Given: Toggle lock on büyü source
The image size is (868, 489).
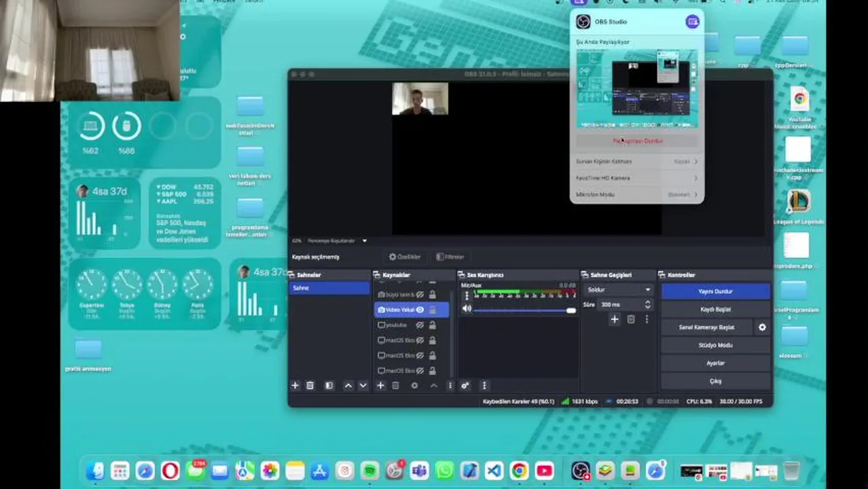Looking at the screenshot, I should tap(432, 295).
